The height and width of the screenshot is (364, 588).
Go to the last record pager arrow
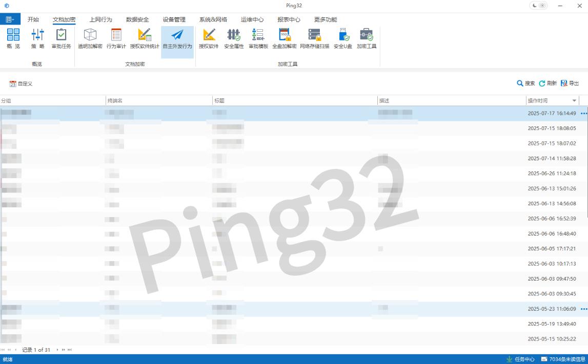tap(70, 350)
